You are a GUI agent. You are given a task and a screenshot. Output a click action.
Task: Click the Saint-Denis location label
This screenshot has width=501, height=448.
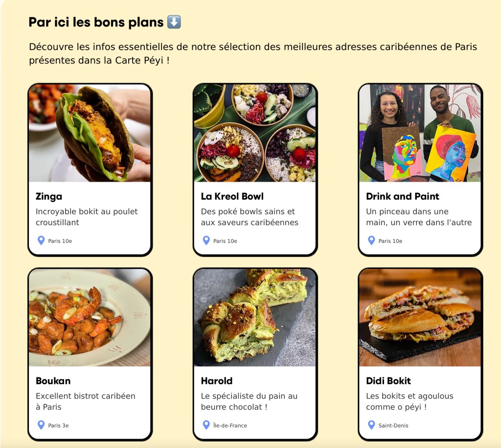click(393, 425)
